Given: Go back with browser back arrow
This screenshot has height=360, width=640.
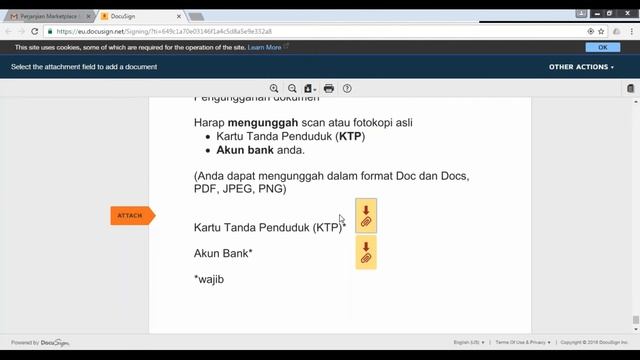Looking at the screenshot, I should [x=9, y=31].
